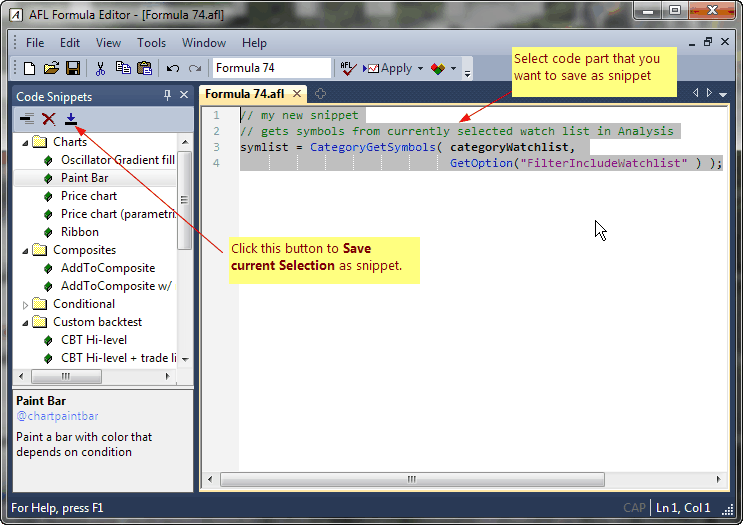Open the Tools menu

151,43
